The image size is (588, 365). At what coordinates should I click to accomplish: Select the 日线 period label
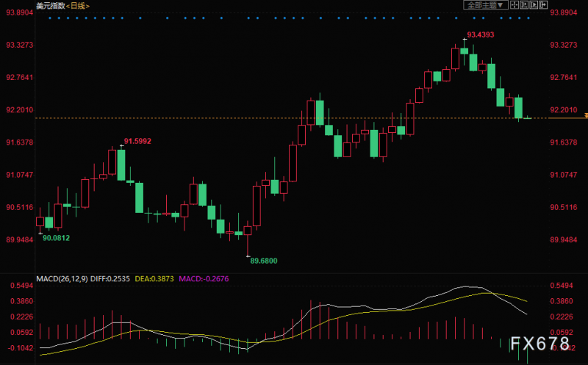[78, 6]
